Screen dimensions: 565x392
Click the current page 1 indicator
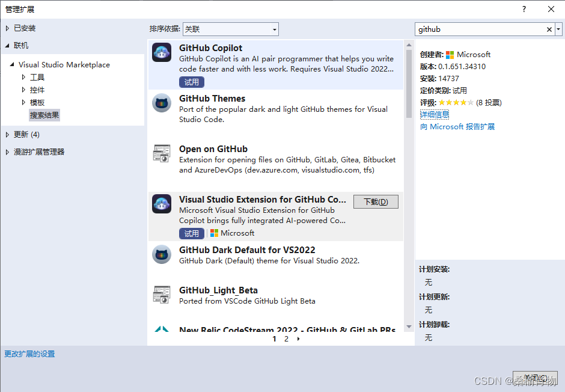pyautogui.click(x=274, y=338)
